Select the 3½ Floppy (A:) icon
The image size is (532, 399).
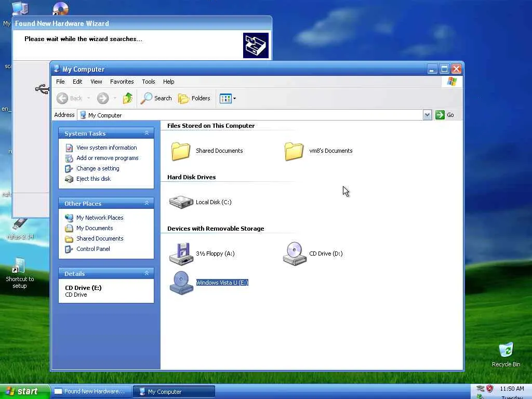tap(181, 254)
